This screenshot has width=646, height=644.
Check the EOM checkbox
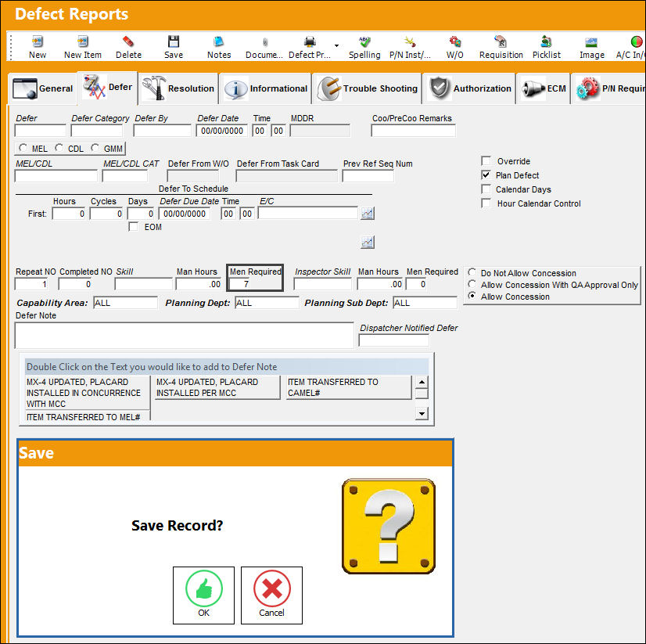click(134, 227)
